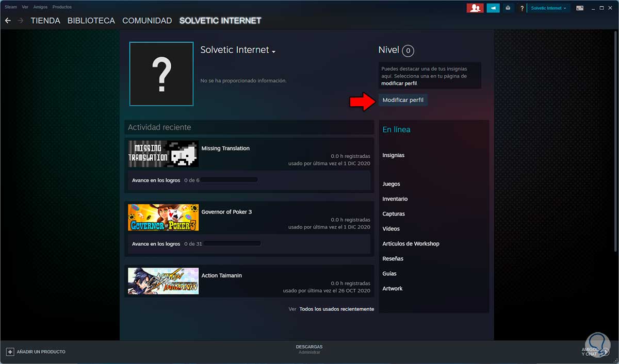Viewport: 619px width, 364px height.
Task: Click the Missing Translation game title
Action: 225,148
